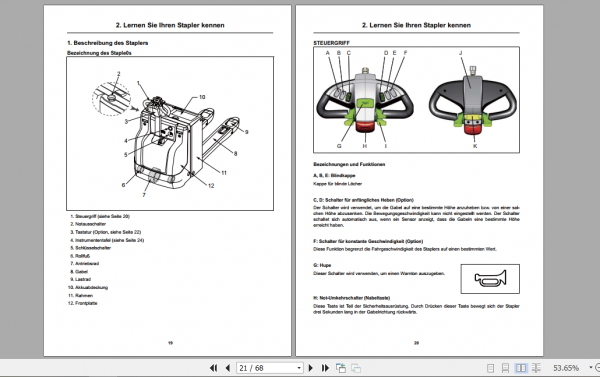The image size is (600, 377).
Task: Click the greyed next view icon
Action: click(356, 368)
